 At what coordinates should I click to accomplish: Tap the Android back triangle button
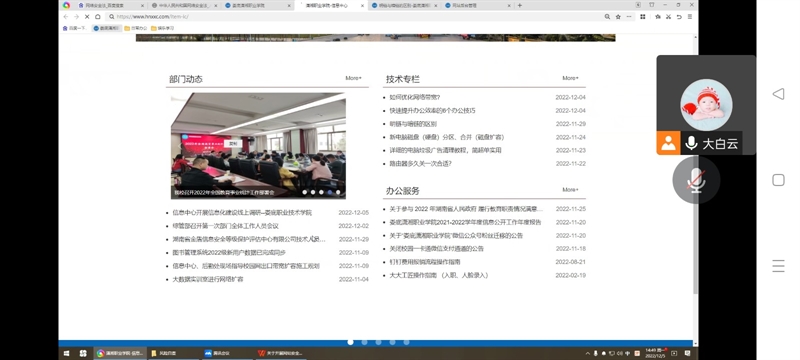[x=778, y=94]
